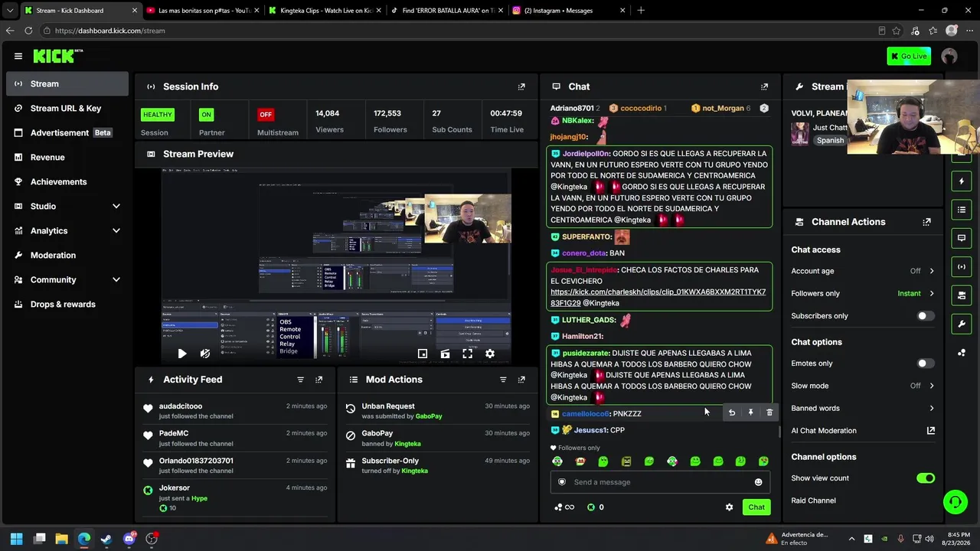Open Stream Preview settings gear

click(x=490, y=354)
